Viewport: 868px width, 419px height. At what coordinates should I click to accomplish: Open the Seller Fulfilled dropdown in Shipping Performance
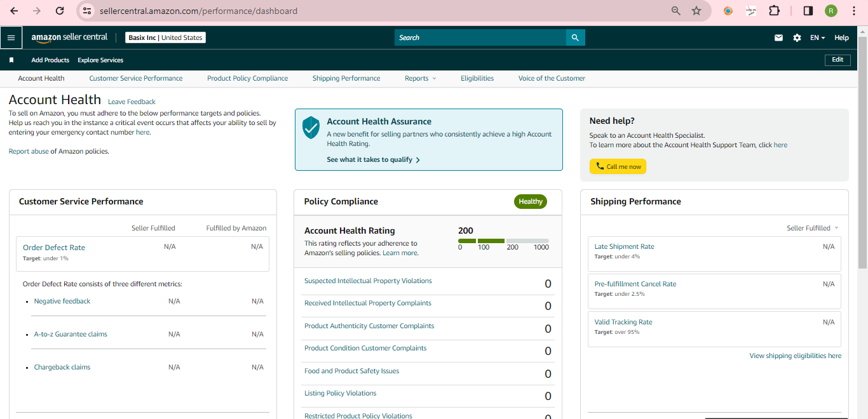tap(813, 228)
